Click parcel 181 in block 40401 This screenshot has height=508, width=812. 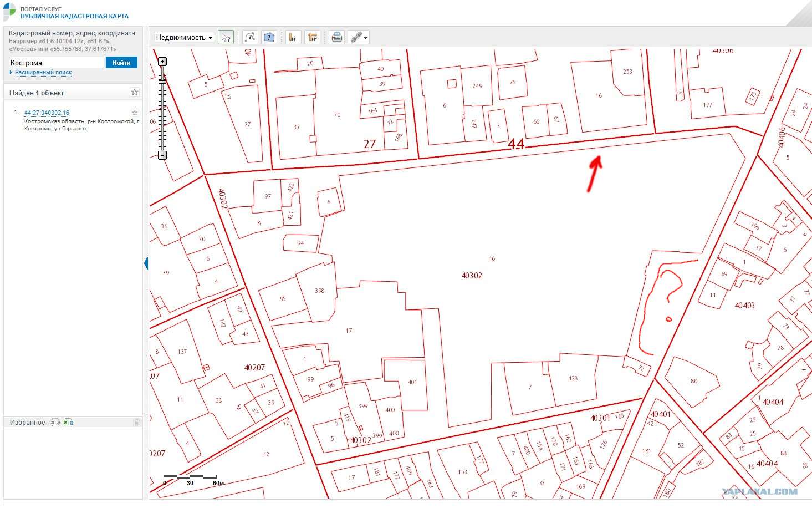(x=646, y=451)
